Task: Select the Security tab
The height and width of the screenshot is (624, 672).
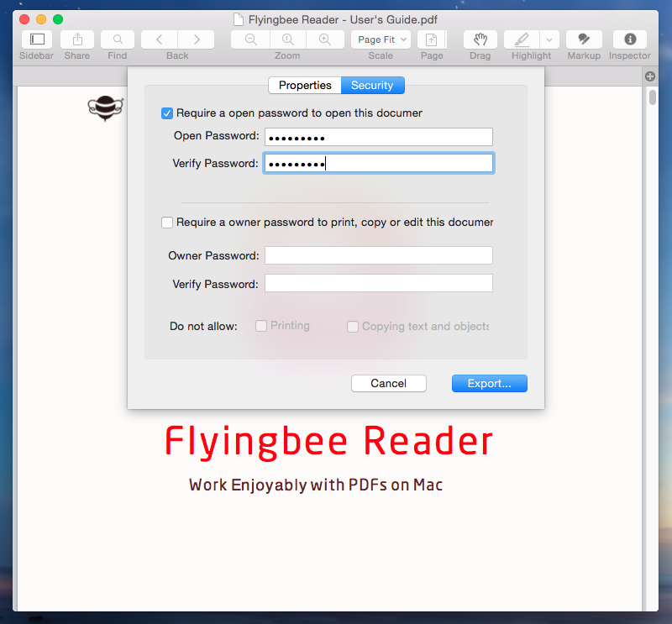Action: tap(372, 86)
